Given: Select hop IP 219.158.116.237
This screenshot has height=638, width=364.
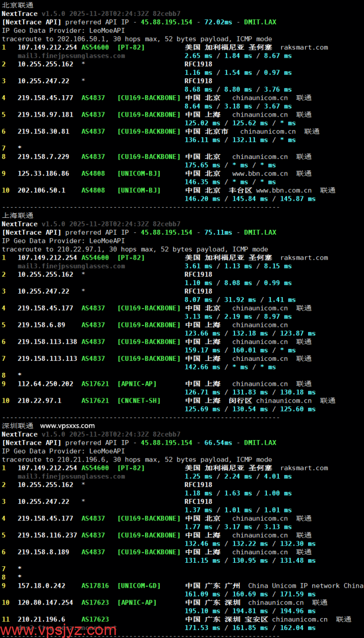Looking at the screenshot, I should (x=47, y=535).
